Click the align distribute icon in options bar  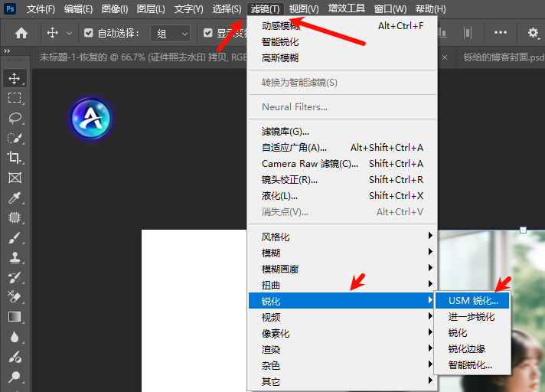pos(468,33)
